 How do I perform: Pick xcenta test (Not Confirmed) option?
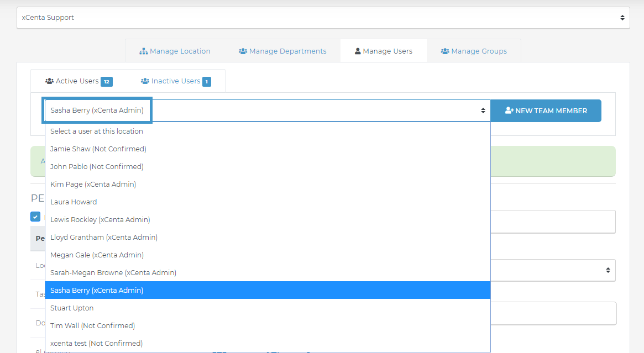pyautogui.click(x=268, y=343)
